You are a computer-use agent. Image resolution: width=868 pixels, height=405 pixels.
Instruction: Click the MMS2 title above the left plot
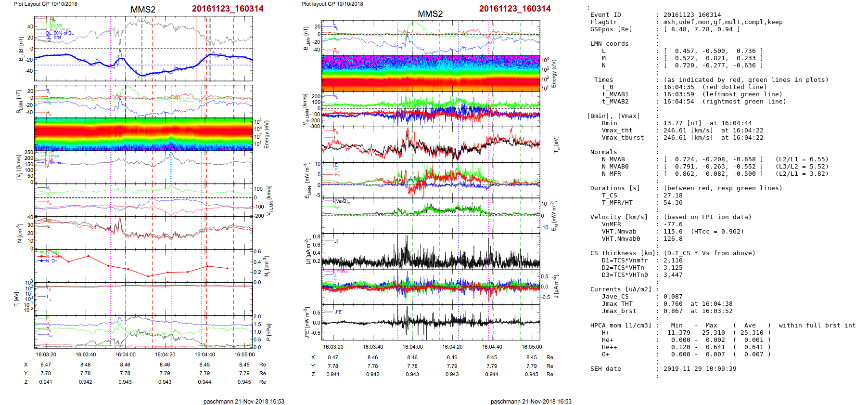click(143, 10)
